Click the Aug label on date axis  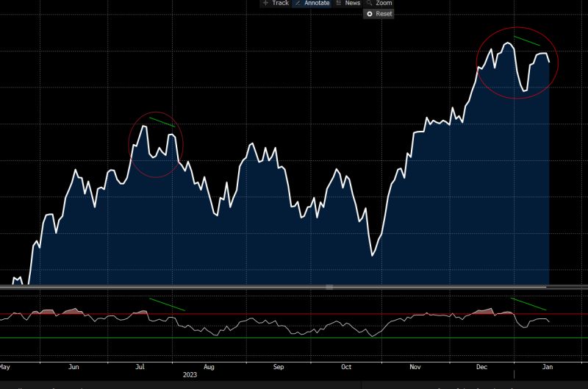(209, 367)
